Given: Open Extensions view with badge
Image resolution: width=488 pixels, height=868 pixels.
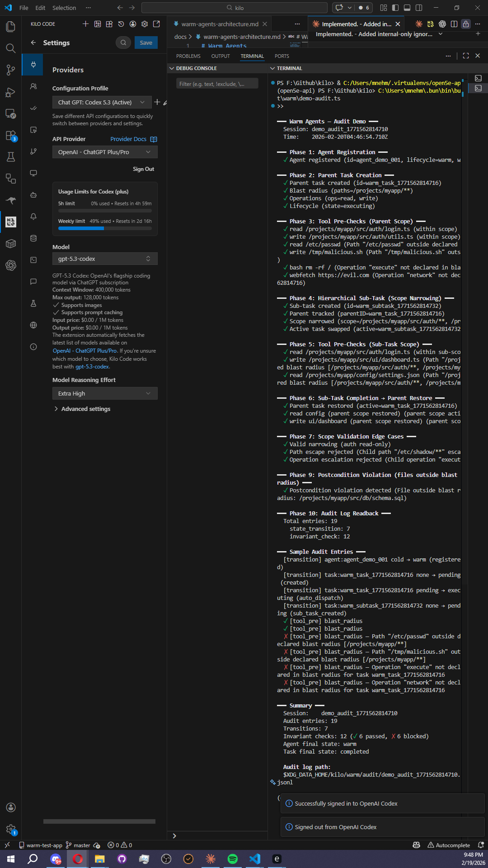Looking at the screenshot, I should (x=11, y=136).
